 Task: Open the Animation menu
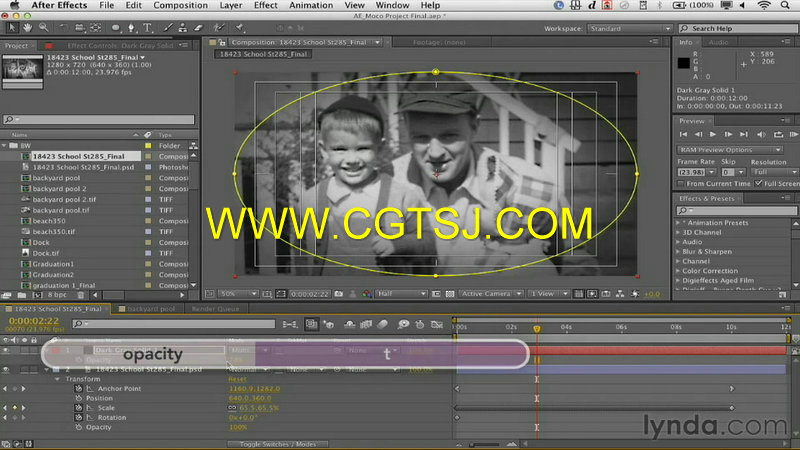pos(311,5)
